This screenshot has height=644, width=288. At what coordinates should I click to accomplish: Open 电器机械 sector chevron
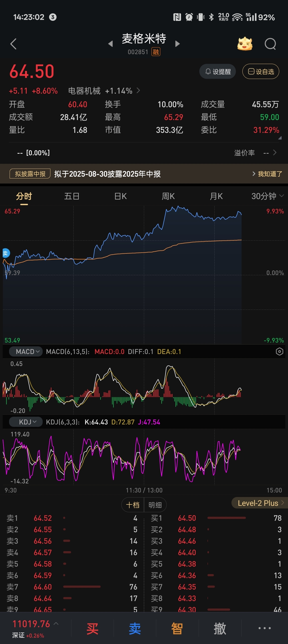(138, 91)
